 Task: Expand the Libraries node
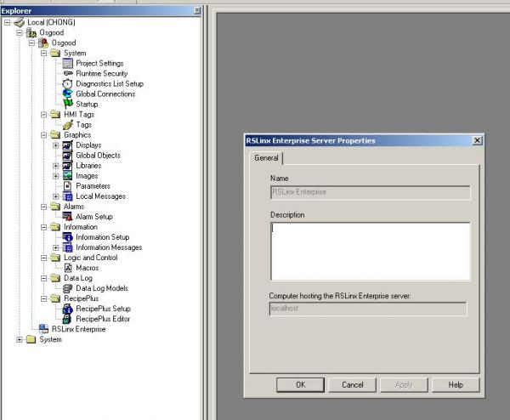56,166
